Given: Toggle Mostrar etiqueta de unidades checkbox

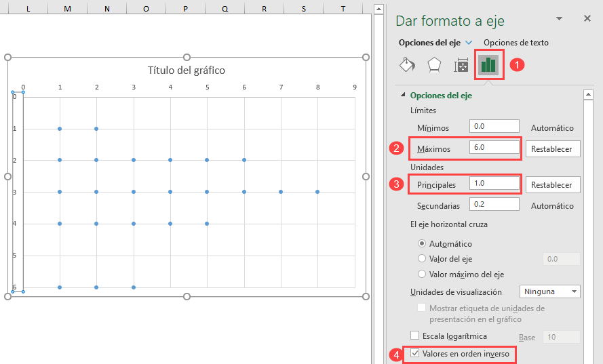Looking at the screenshot, I should (x=421, y=308).
